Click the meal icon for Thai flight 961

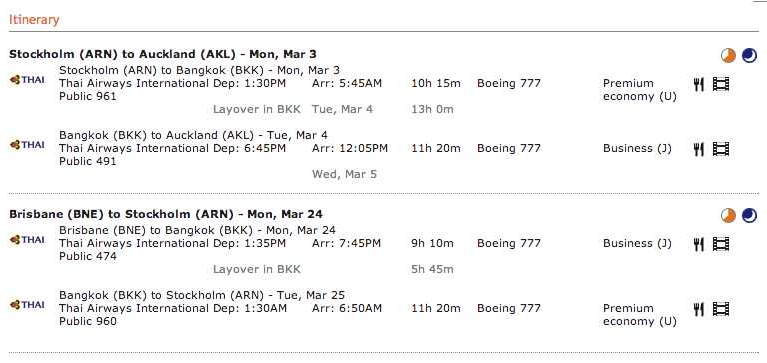(x=699, y=84)
